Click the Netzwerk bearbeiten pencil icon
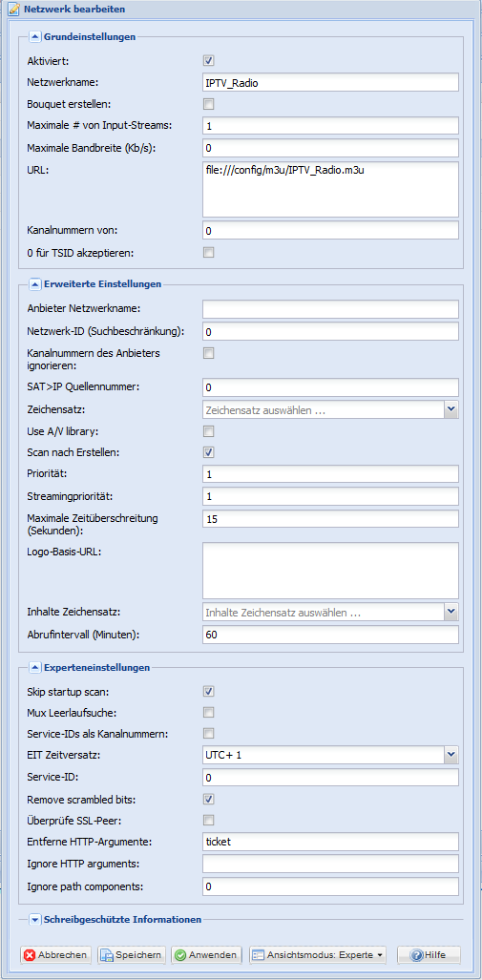The width and height of the screenshot is (482, 980). pos(12,10)
